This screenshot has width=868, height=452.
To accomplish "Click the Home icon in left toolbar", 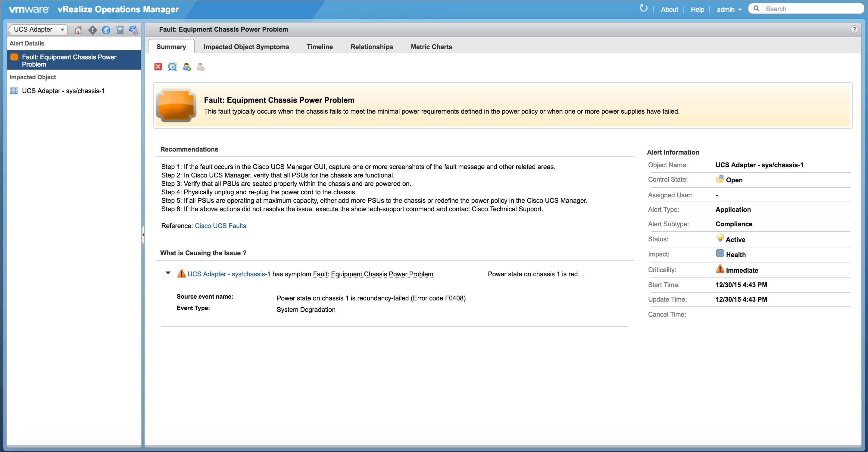I will (78, 30).
